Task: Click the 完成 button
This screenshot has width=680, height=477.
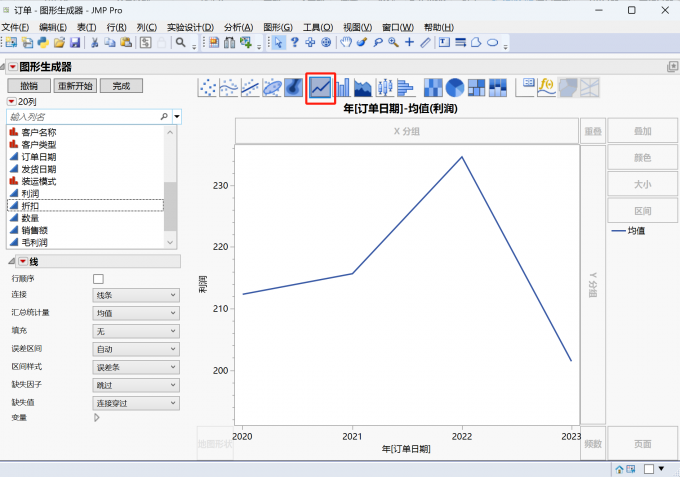Action: click(122, 86)
